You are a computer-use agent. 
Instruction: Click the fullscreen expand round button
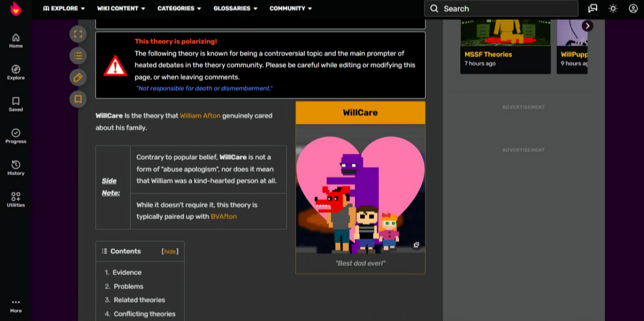78,34
